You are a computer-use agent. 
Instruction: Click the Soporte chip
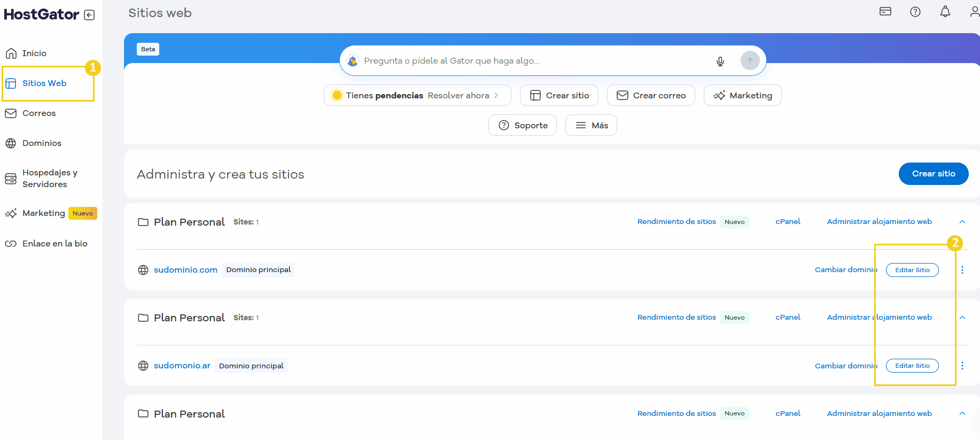523,125
